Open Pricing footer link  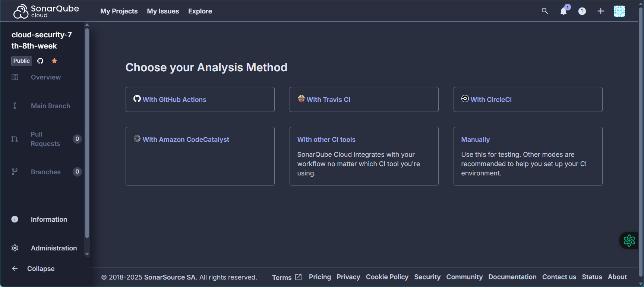[320, 277]
